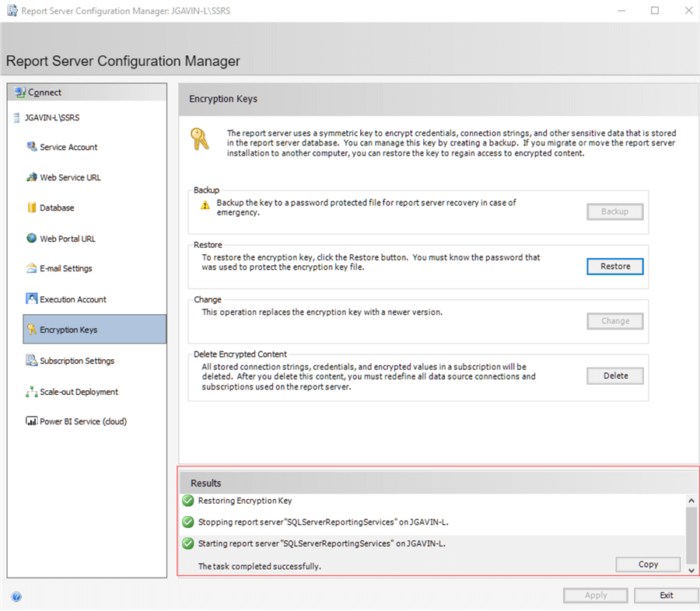Image resolution: width=700 pixels, height=611 pixels.
Task: Click the Service Account icon
Action: pyautogui.click(x=31, y=147)
